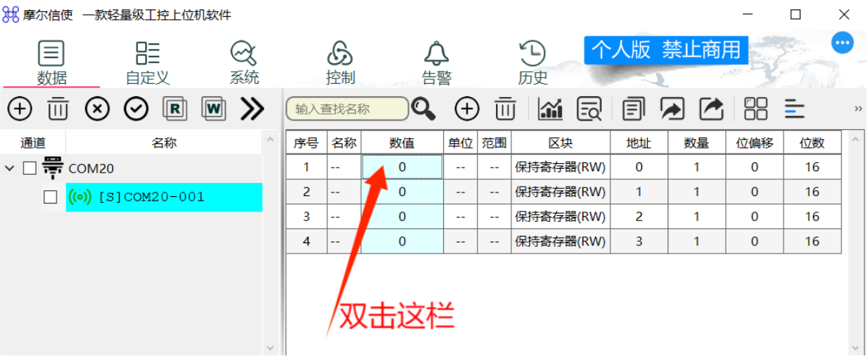Click the R read icon

175,109
